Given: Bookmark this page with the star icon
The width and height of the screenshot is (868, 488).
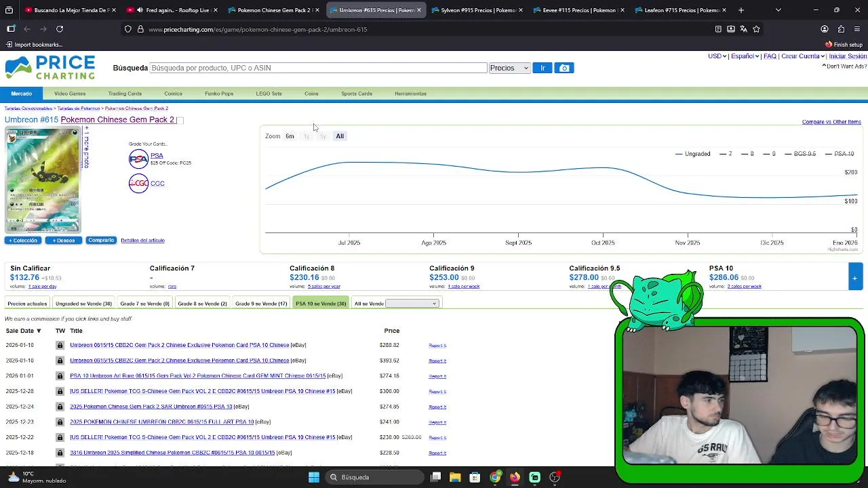Looking at the screenshot, I should (x=756, y=29).
